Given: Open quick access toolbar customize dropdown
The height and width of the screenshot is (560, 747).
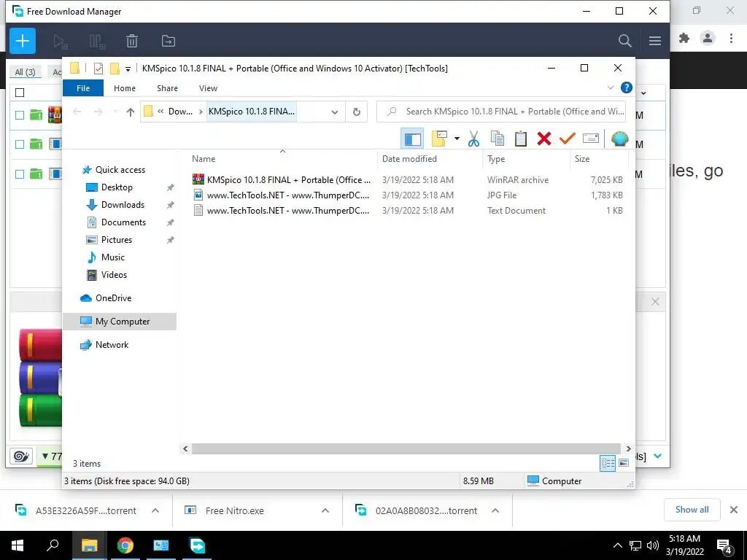Looking at the screenshot, I should (x=128, y=69).
